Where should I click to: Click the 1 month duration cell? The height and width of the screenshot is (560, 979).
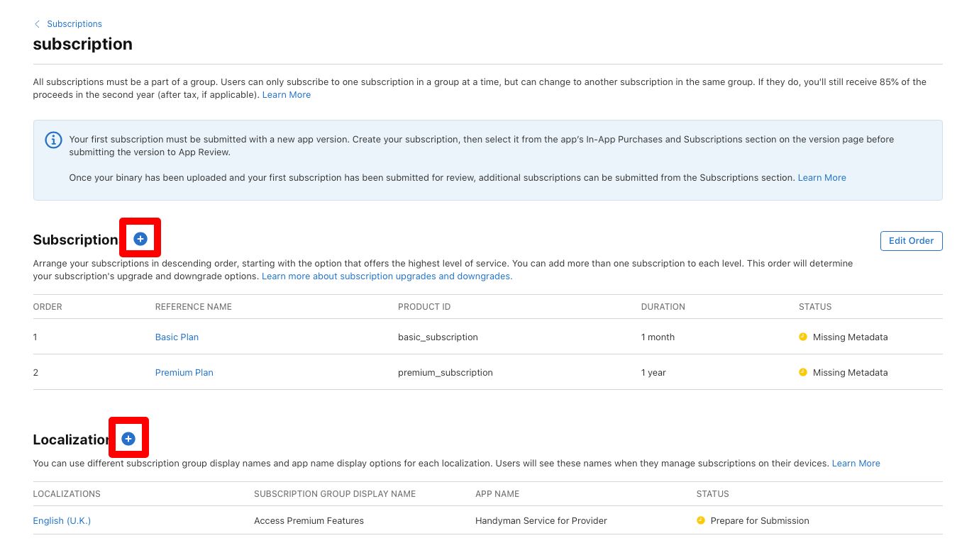[658, 337]
